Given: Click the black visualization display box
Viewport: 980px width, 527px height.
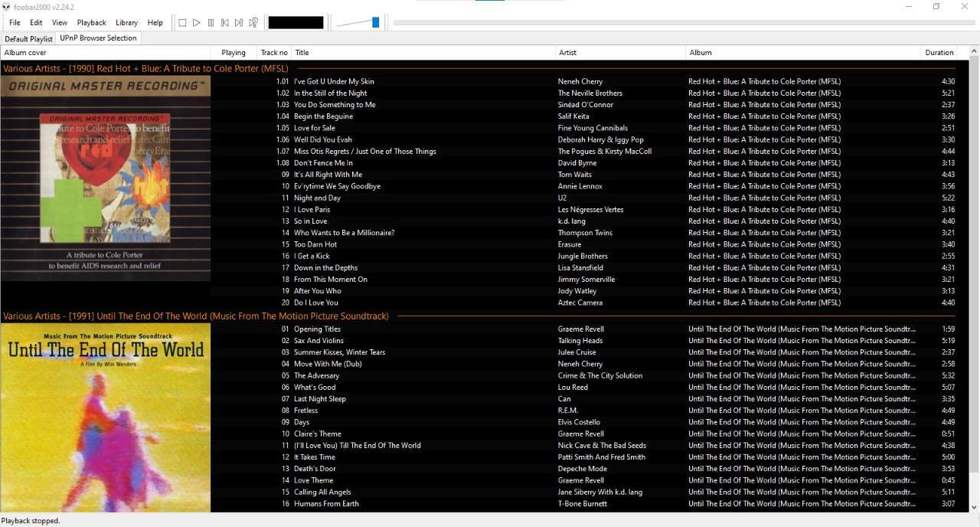Looking at the screenshot, I should (296, 23).
